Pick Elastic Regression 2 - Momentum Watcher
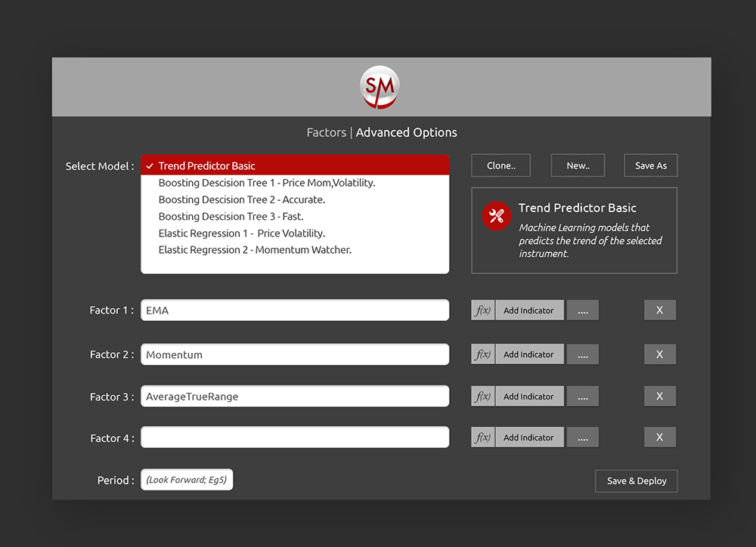Viewport: 756px width, 547px height. [x=255, y=250]
